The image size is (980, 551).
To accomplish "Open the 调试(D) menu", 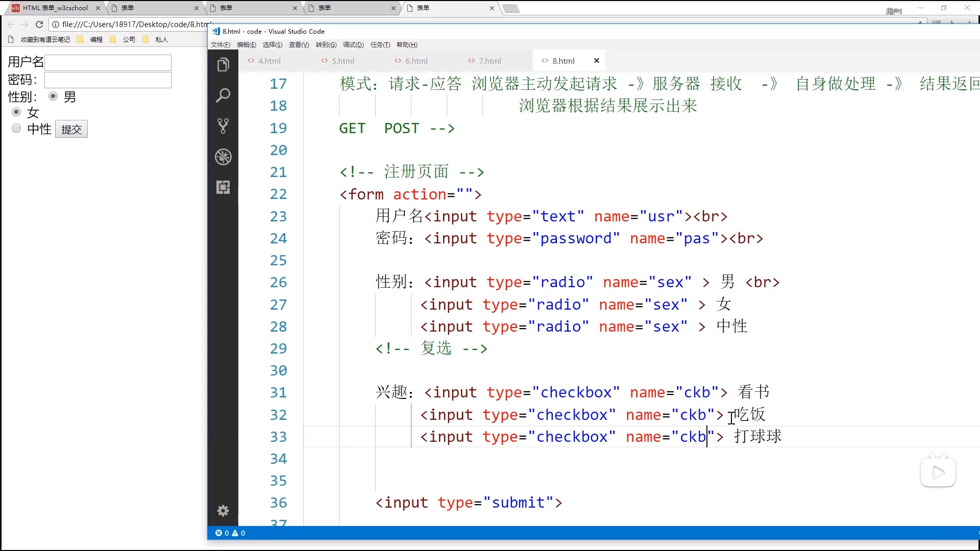I will click(353, 45).
